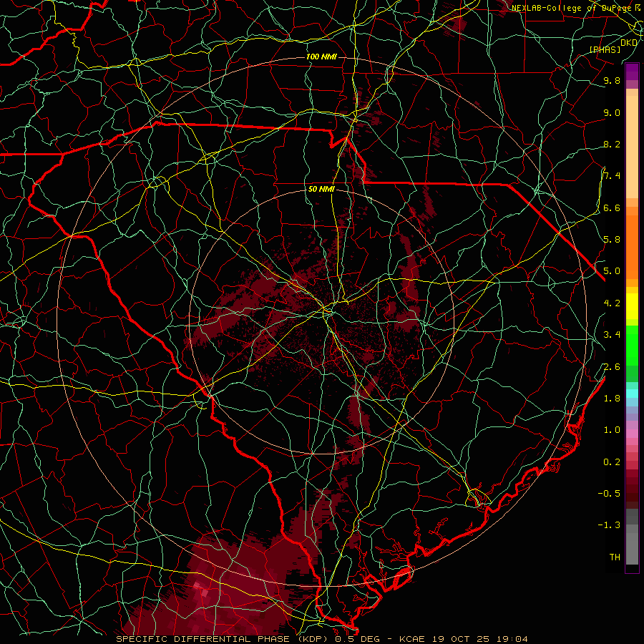
Task: Click the yellow band on the color scale
Action: 632,306
